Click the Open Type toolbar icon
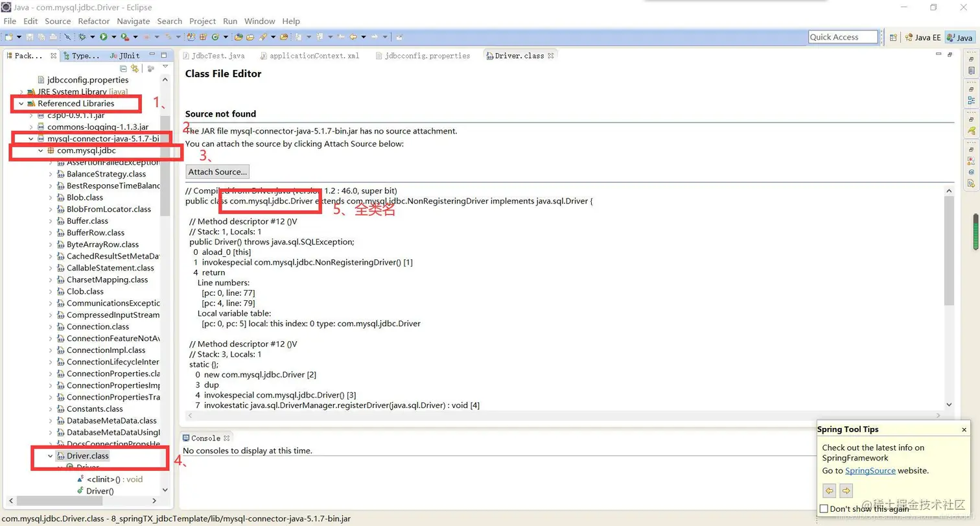The image size is (980, 526). coord(238,37)
